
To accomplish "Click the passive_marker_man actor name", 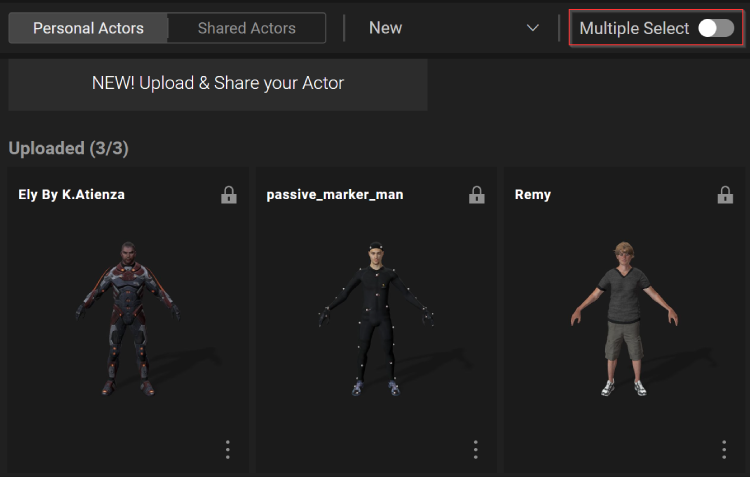I will [335, 194].
